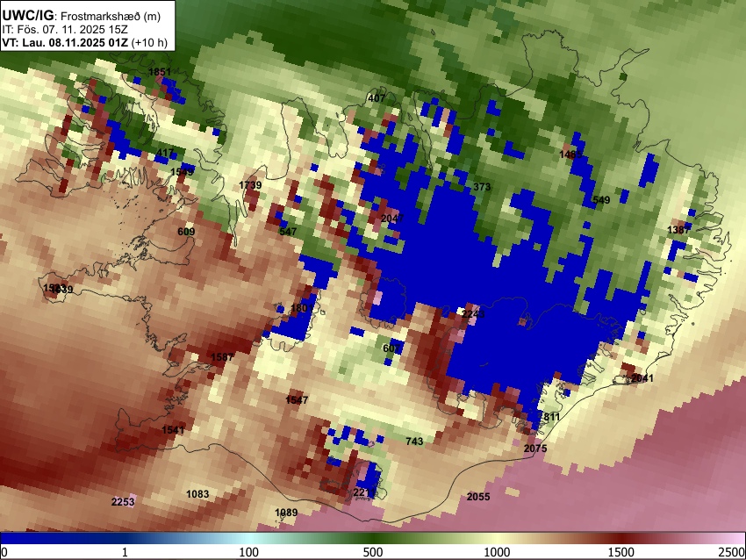This screenshot has height=560, width=746.
Task: Click the map value label '2055'
Action: click(x=478, y=497)
